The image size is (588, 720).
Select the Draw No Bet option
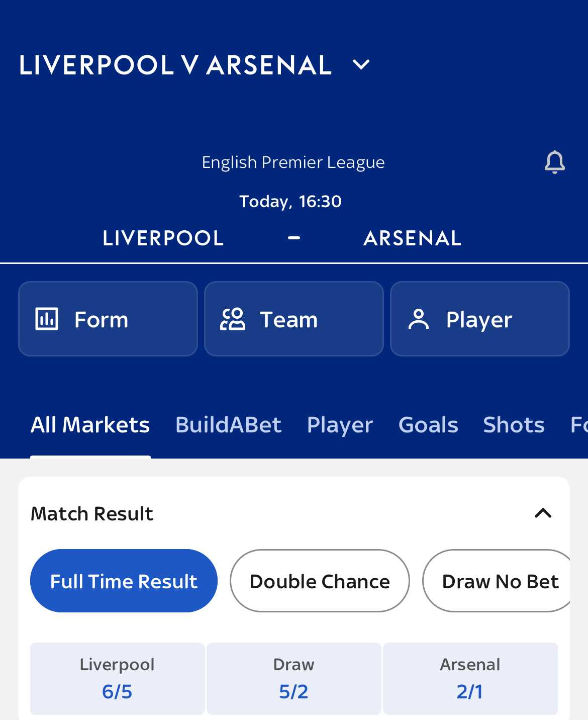(500, 581)
